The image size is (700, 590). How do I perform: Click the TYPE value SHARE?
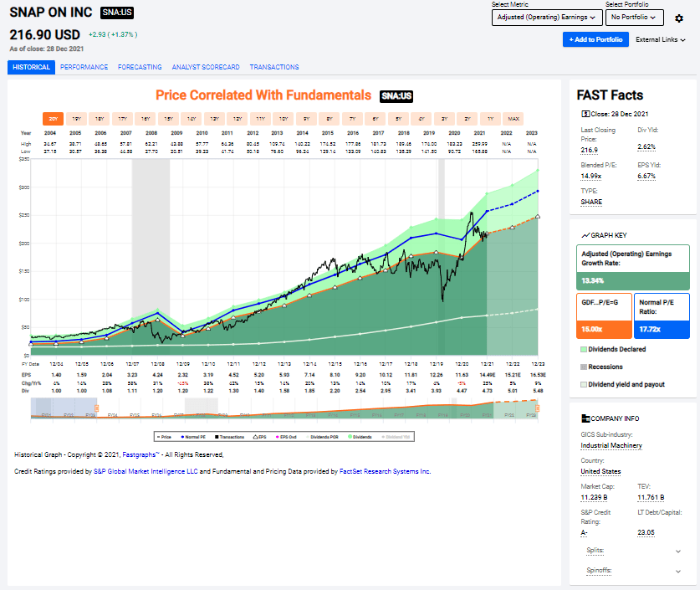tap(591, 203)
